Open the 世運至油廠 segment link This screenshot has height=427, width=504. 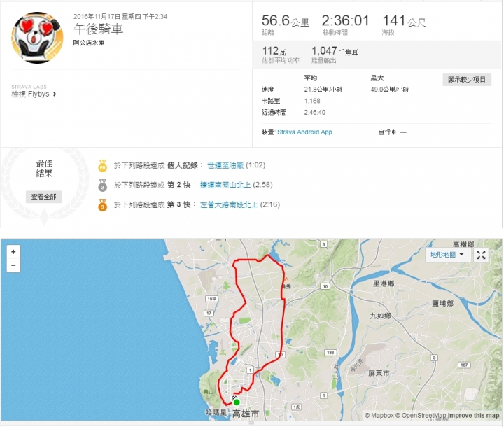[x=225, y=165]
